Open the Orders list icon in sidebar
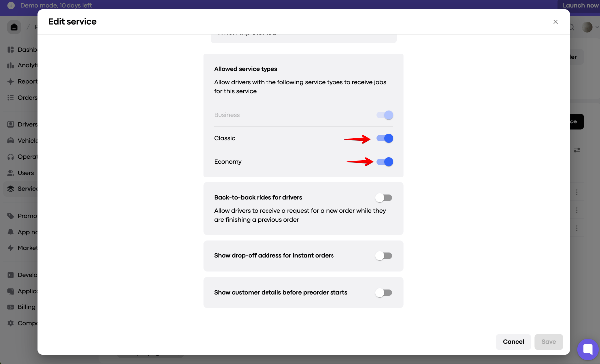600x364 pixels. click(x=11, y=98)
